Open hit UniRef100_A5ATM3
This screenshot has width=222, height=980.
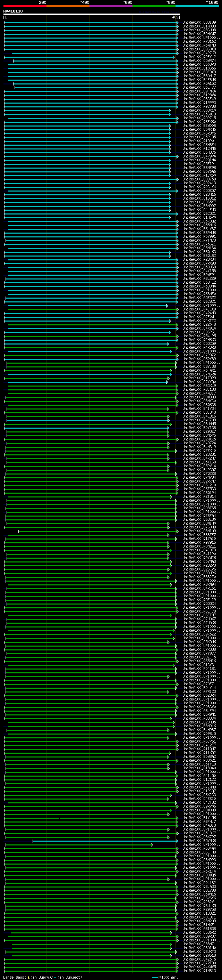(199, 45)
